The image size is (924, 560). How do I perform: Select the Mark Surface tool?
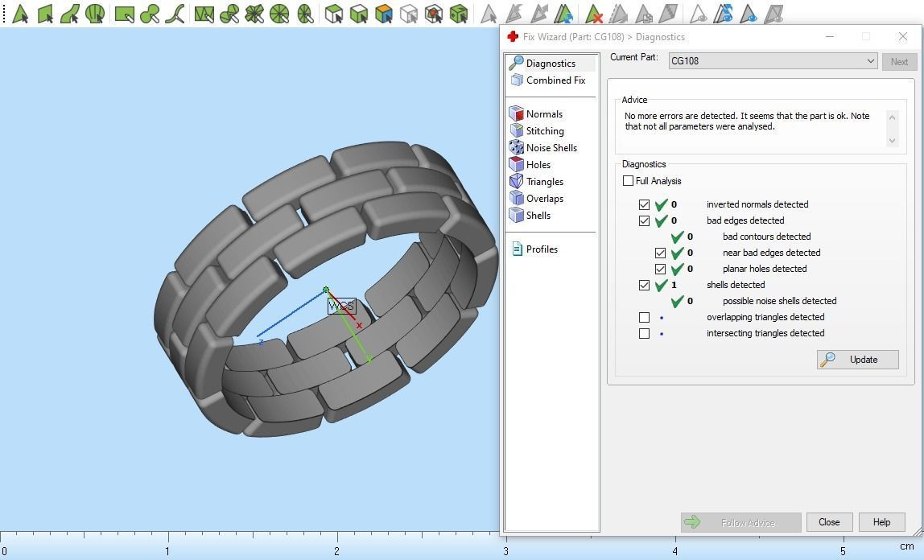[70, 13]
